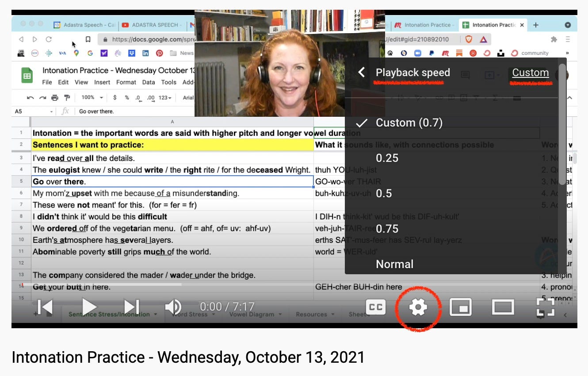Go back using the Playback speed arrow
Viewport: 588px width, 376px height.
[361, 73]
